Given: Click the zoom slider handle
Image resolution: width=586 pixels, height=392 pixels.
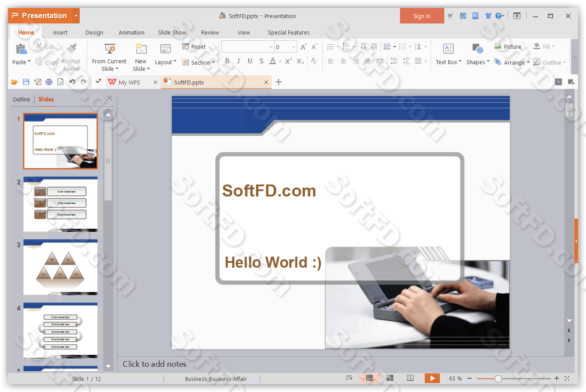Looking at the screenshot, I should point(498,379).
